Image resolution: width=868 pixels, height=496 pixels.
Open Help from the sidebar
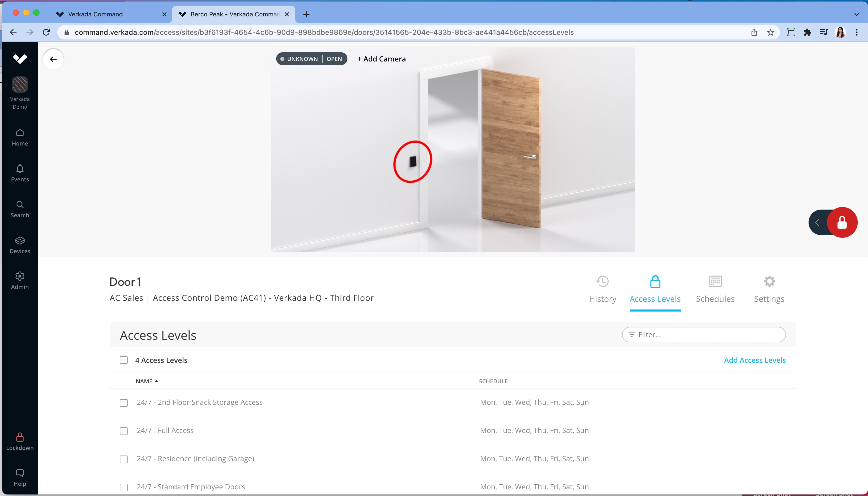(19, 477)
